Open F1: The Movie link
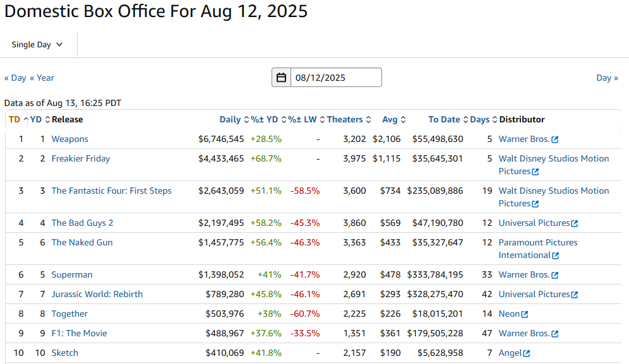Screen dimensions: 629x364 pyautogui.click(x=80, y=334)
